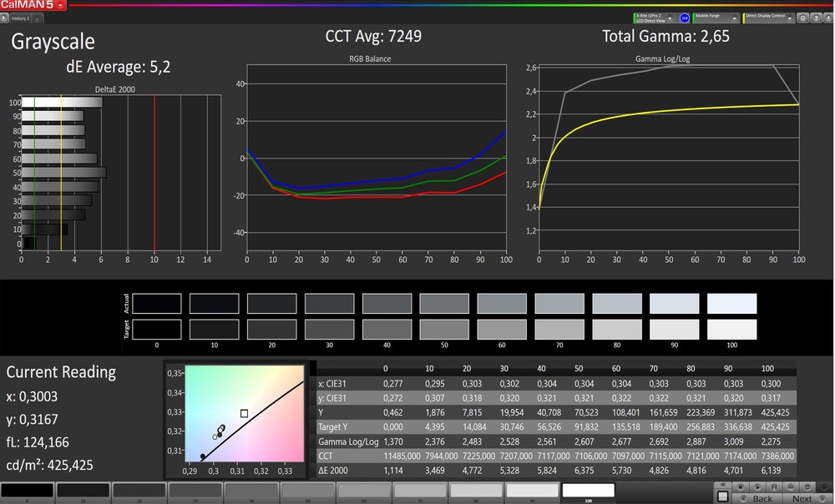
Task: Click the pause measurement icon
Action: (x=774, y=487)
